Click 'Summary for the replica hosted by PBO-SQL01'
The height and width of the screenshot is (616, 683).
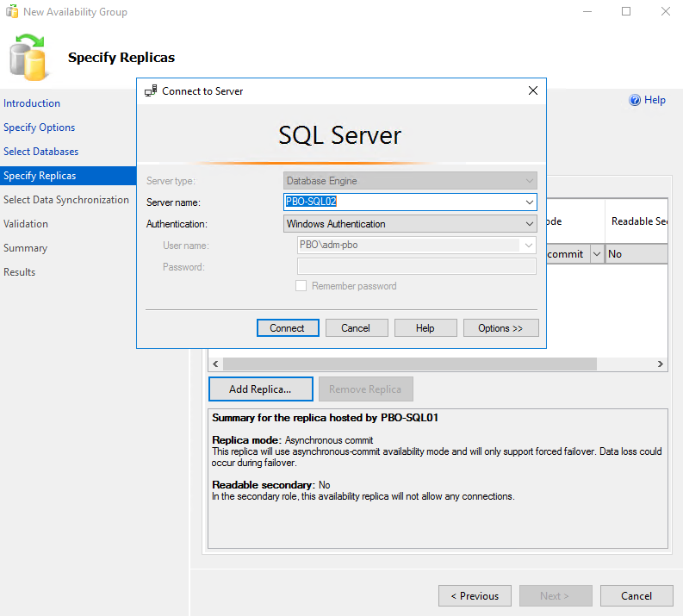[325, 418]
